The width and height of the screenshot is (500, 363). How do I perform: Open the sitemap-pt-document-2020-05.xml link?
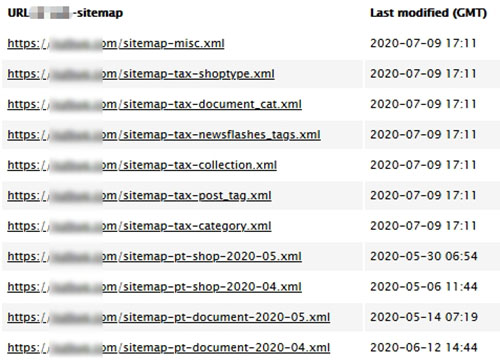[x=169, y=317]
